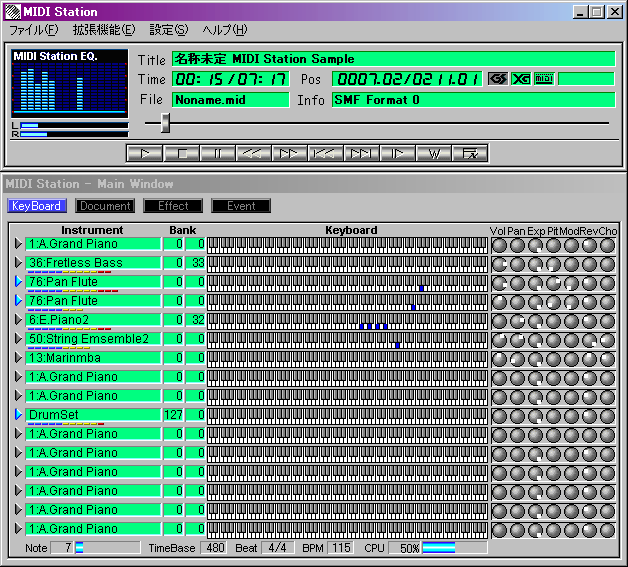Viewport: 628px width, 567px height.
Task: Skip to the previous track
Action: point(325,153)
